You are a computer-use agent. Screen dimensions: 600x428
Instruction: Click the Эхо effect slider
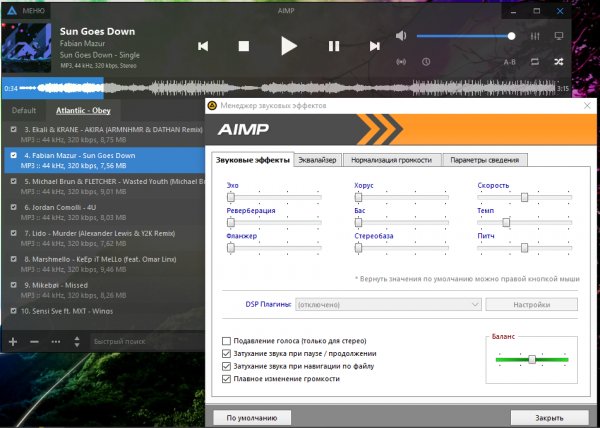274,197
